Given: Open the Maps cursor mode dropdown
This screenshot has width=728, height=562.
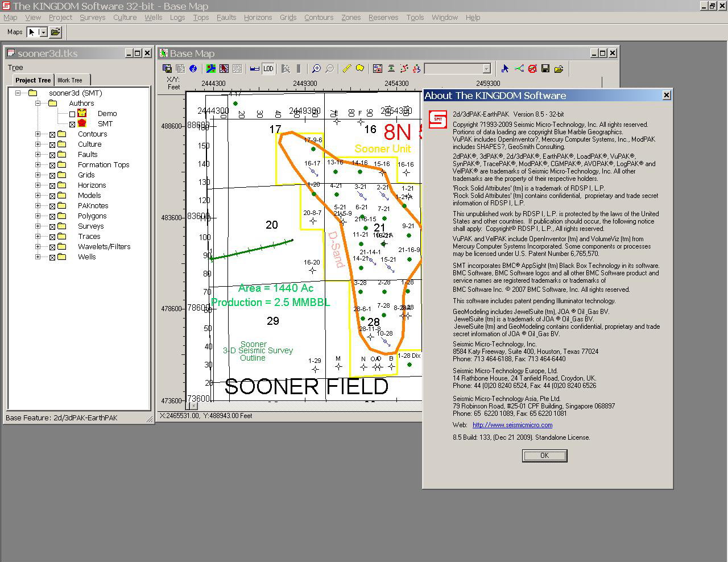Looking at the screenshot, I should pyautogui.click(x=43, y=32).
